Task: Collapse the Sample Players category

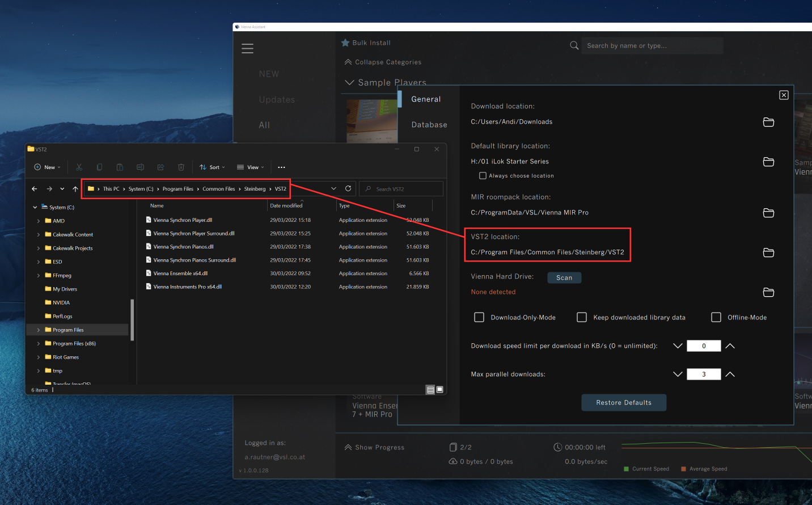Action: pyautogui.click(x=349, y=82)
